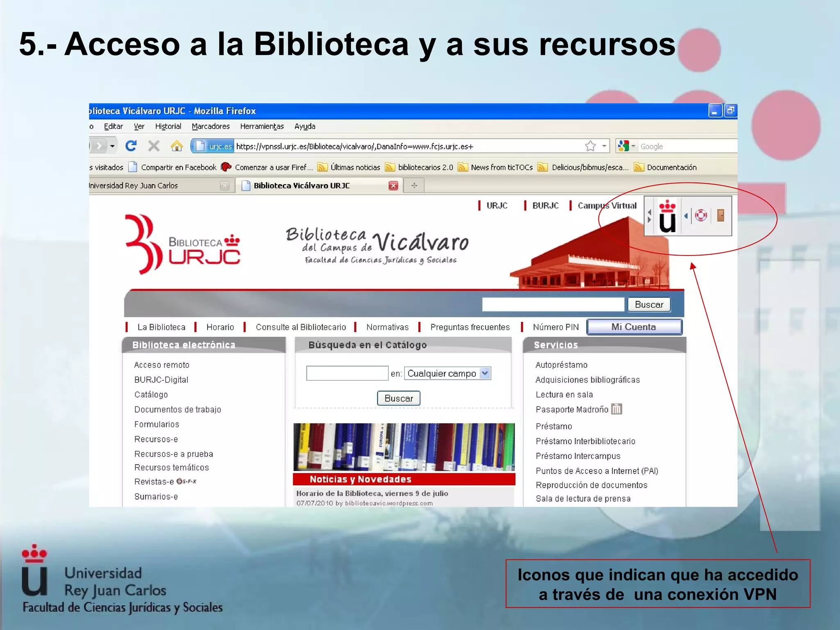Image resolution: width=840 pixels, height=630 pixels.
Task: Open Preguntas frecuentes
Action: click(470, 327)
